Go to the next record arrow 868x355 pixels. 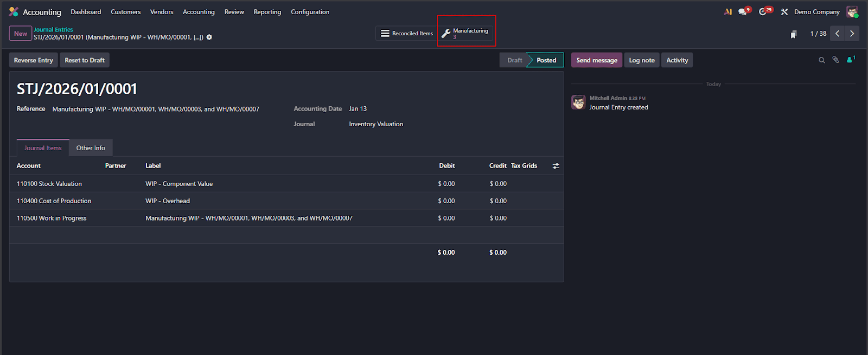coord(852,34)
